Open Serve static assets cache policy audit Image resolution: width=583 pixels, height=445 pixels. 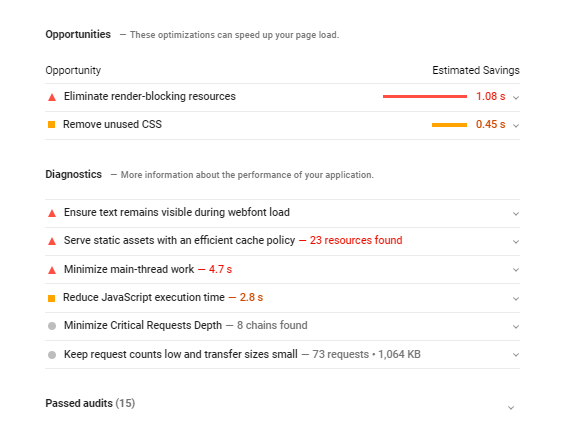(179, 240)
